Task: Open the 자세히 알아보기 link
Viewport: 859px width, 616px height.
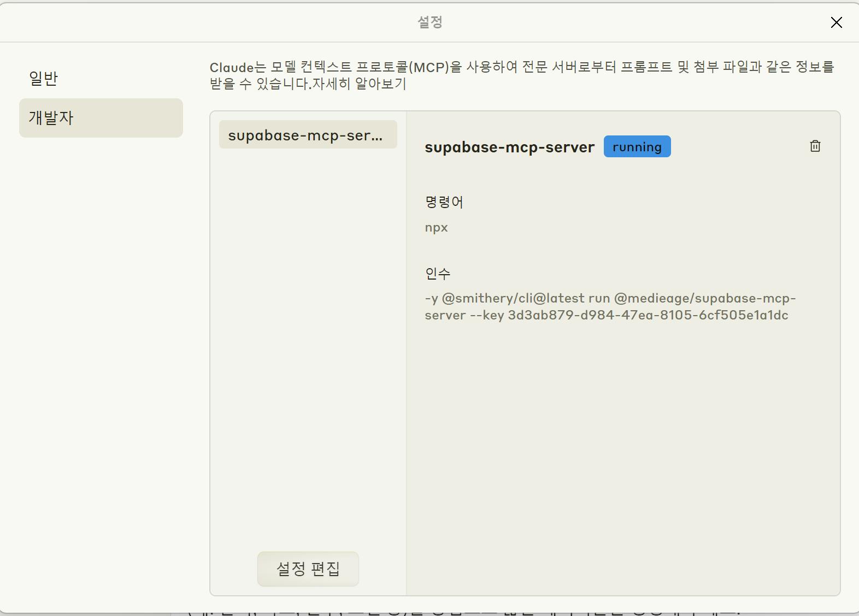Action: [359, 84]
